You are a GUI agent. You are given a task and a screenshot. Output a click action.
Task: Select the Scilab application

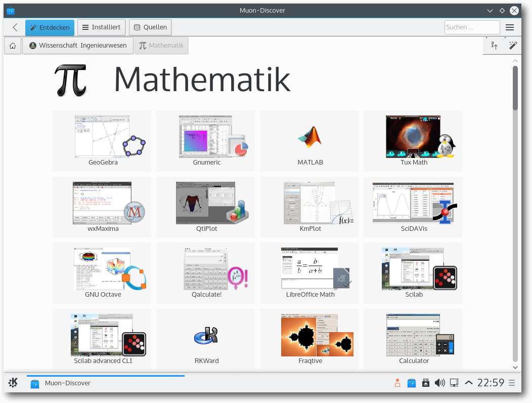point(413,273)
